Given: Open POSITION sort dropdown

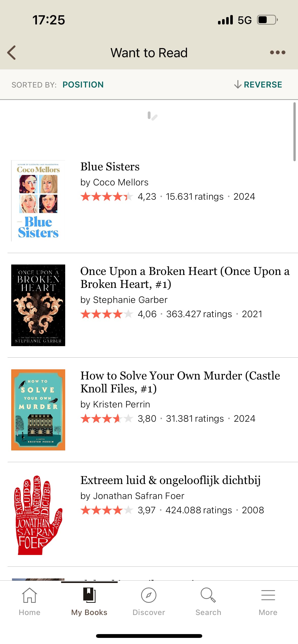Looking at the screenshot, I should 83,85.
